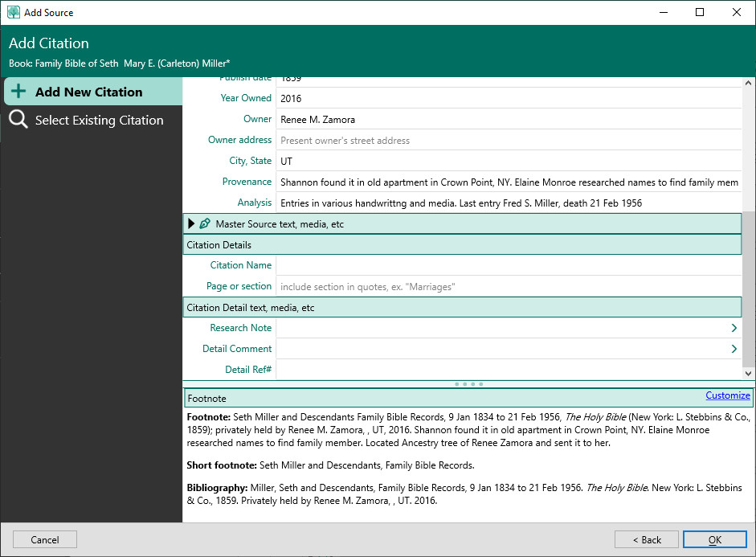Click the Page or section field
The width and height of the screenshot is (756, 557).
(x=508, y=286)
